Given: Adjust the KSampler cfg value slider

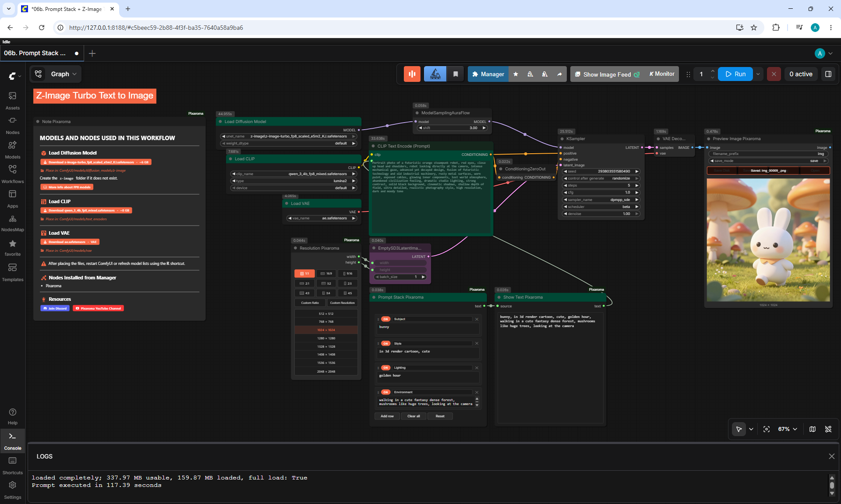Looking at the screenshot, I should point(601,192).
